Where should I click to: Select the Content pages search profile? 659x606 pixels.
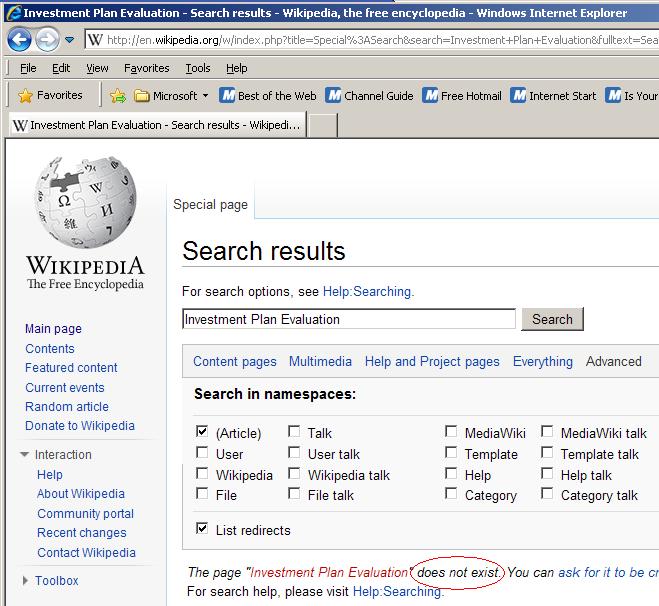pos(235,362)
